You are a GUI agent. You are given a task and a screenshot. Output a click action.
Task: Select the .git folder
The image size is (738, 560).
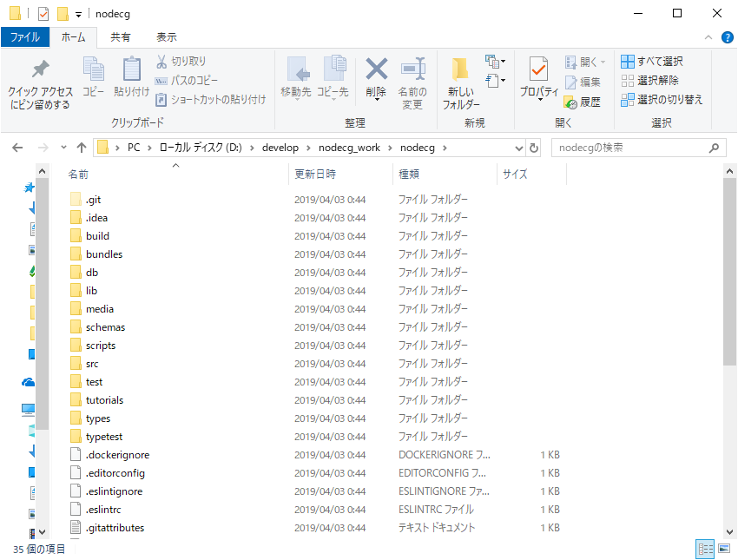[x=93, y=200]
